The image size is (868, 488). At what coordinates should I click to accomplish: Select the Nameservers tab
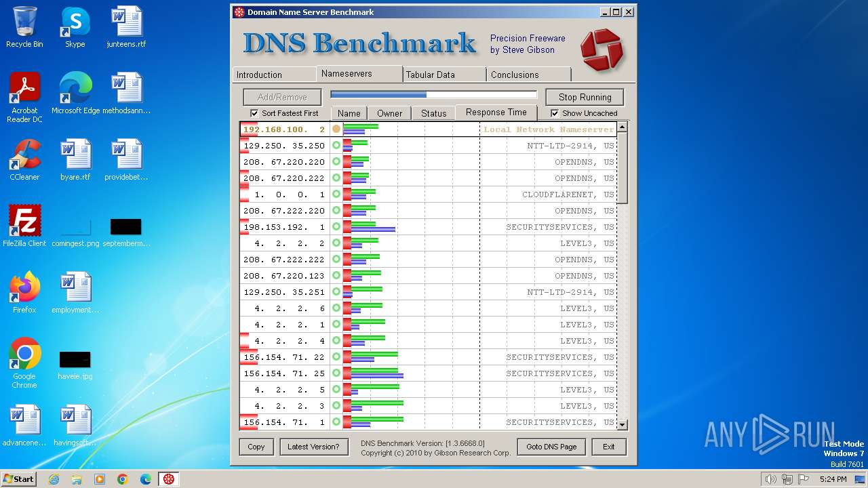359,73
